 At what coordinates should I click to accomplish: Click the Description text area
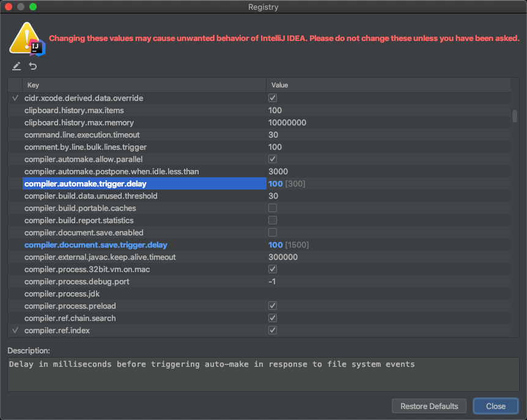click(263, 374)
